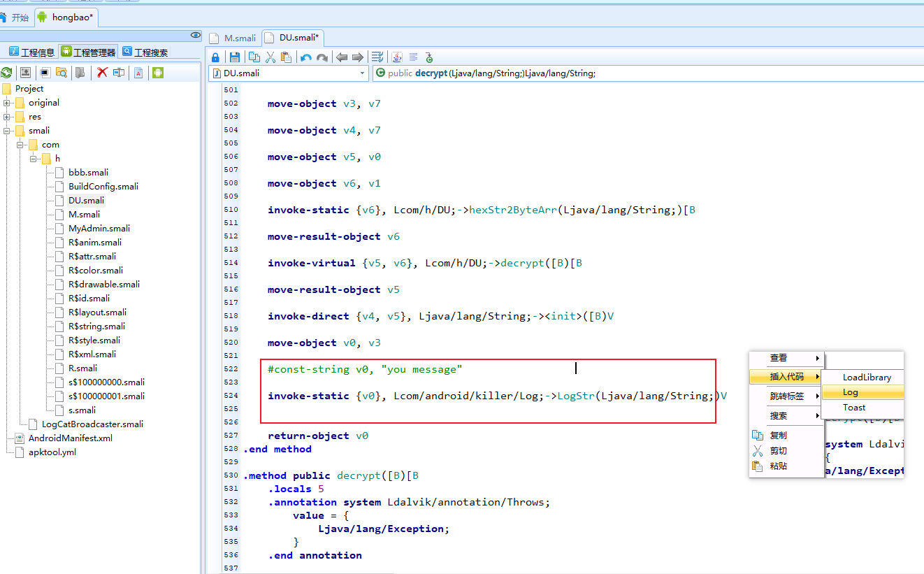Redo the last edit

coord(322,57)
